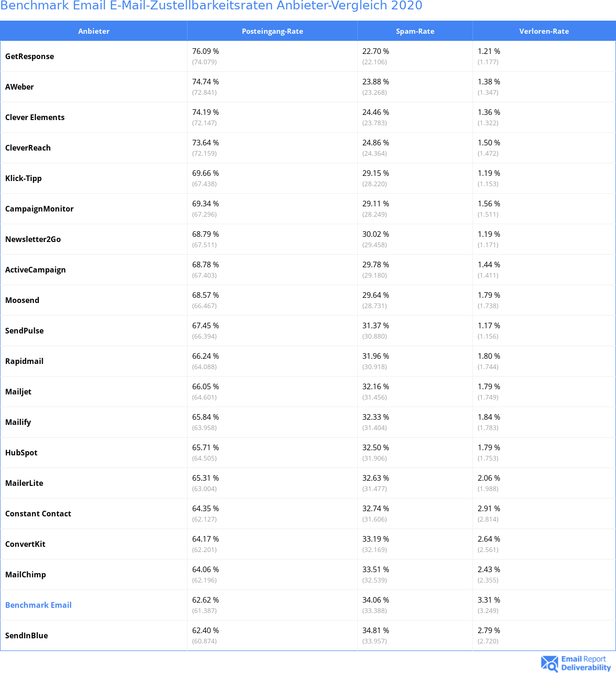Select the Klick-Tipp row label
Image resolution: width=616 pixels, height=673 pixels.
tap(23, 178)
